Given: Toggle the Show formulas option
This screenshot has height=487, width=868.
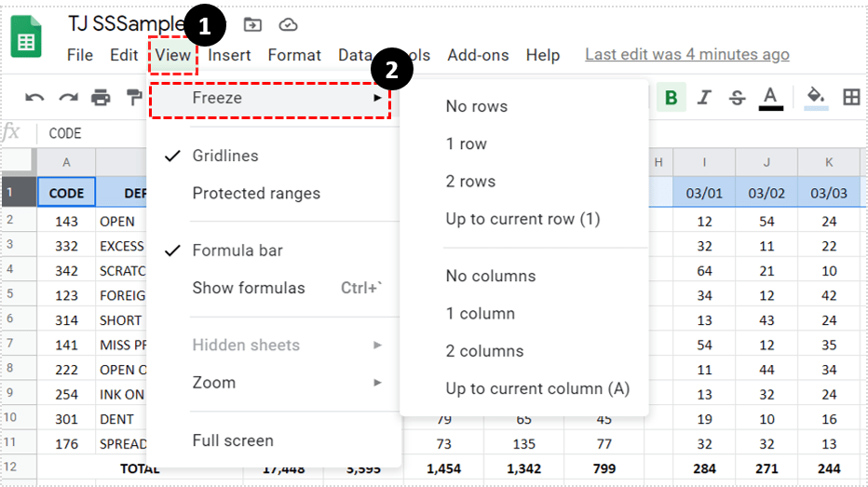Looking at the screenshot, I should [249, 288].
